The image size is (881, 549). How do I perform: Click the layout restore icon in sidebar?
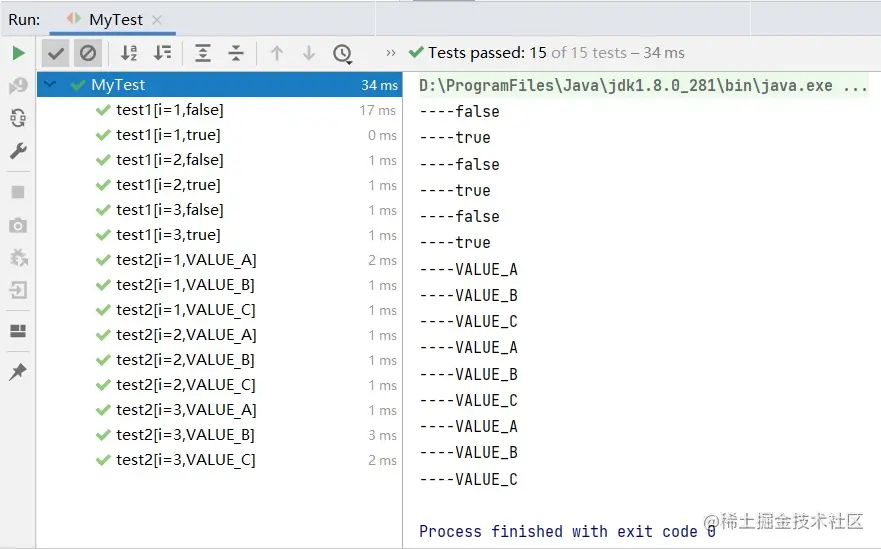tap(18, 331)
